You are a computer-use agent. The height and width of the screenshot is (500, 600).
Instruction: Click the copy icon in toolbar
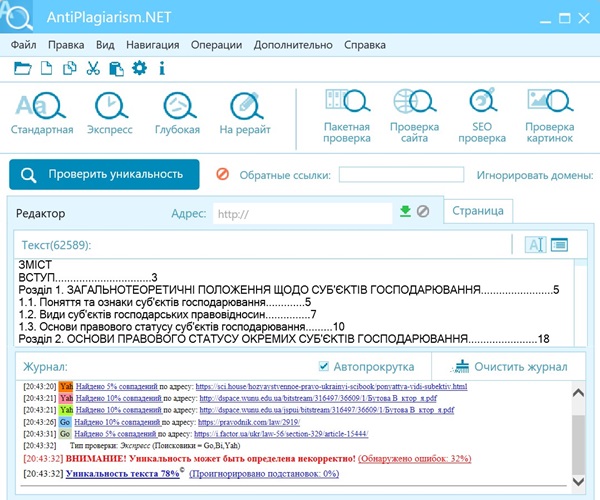point(69,69)
